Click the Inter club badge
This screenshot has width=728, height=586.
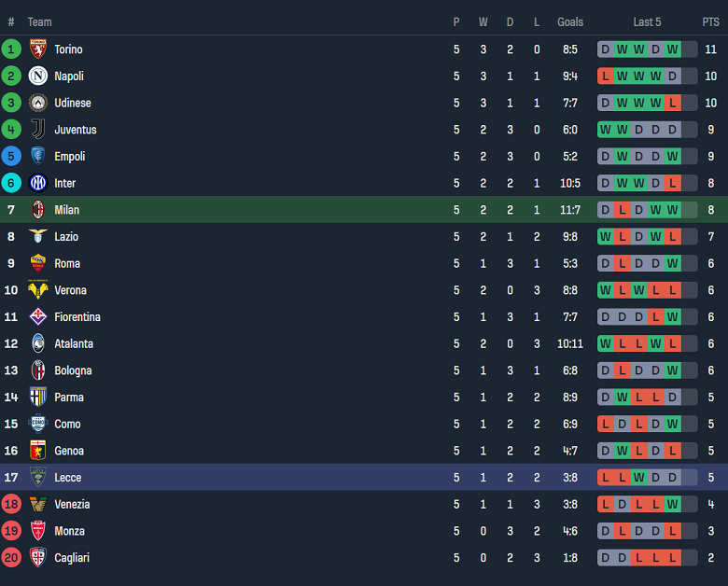click(38, 183)
